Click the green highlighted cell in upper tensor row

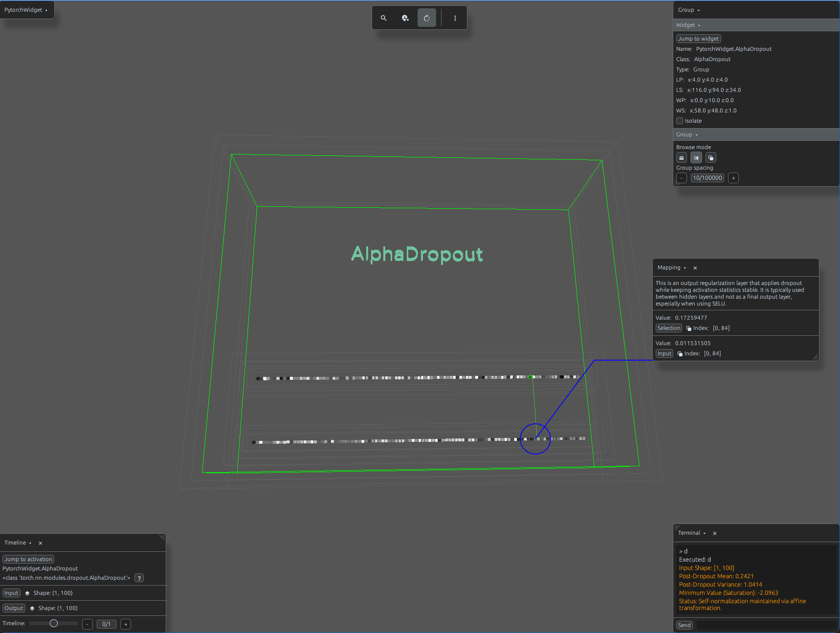[531, 377]
